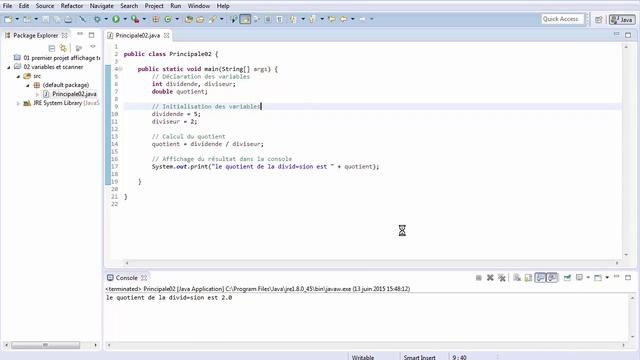This screenshot has height=360, width=640.
Task: Click Open Console icon
Action: pos(598,278)
